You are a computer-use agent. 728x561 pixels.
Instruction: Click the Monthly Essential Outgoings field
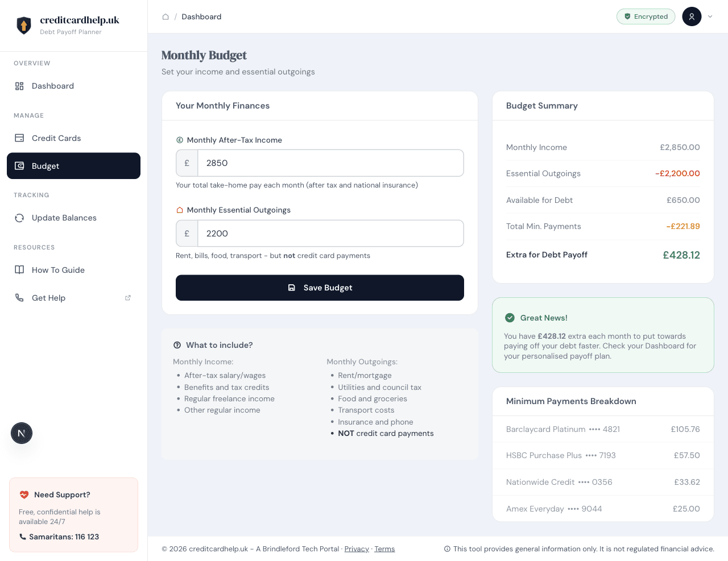click(x=331, y=233)
